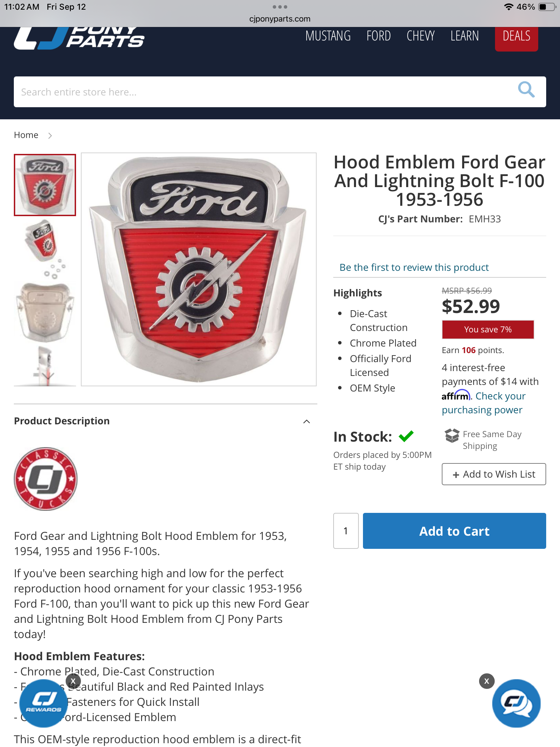560x747 pixels.
Task: Open the CJ live chat bubble
Action: tap(516, 704)
